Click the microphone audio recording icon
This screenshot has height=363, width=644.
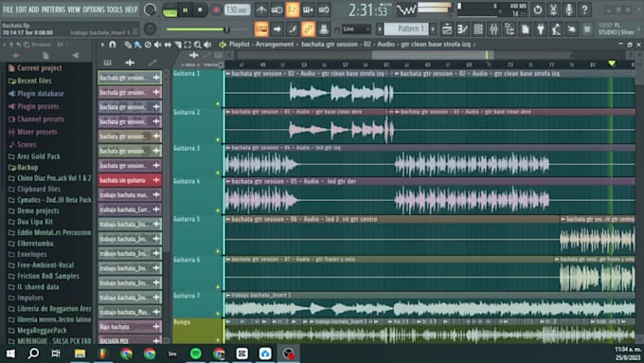click(x=569, y=9)
